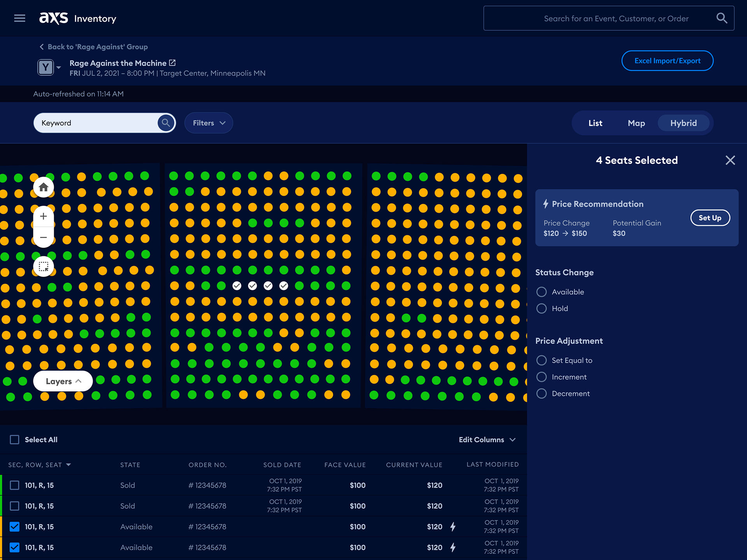This screenshot has width=747, height=560.
Task: Click the lightning bolt on last table row
Action: pos(453,548)
